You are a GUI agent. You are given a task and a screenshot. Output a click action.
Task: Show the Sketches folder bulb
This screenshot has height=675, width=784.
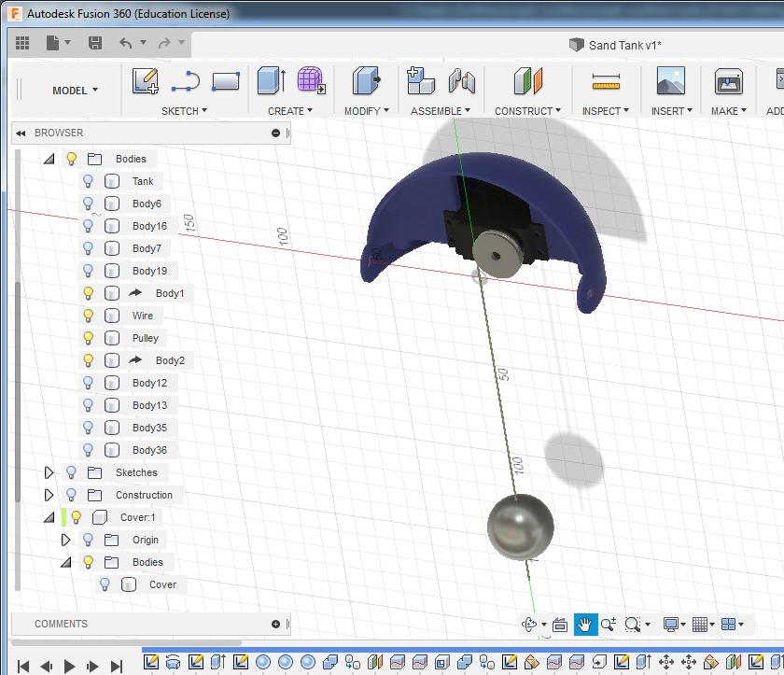(x=71, y=472)
